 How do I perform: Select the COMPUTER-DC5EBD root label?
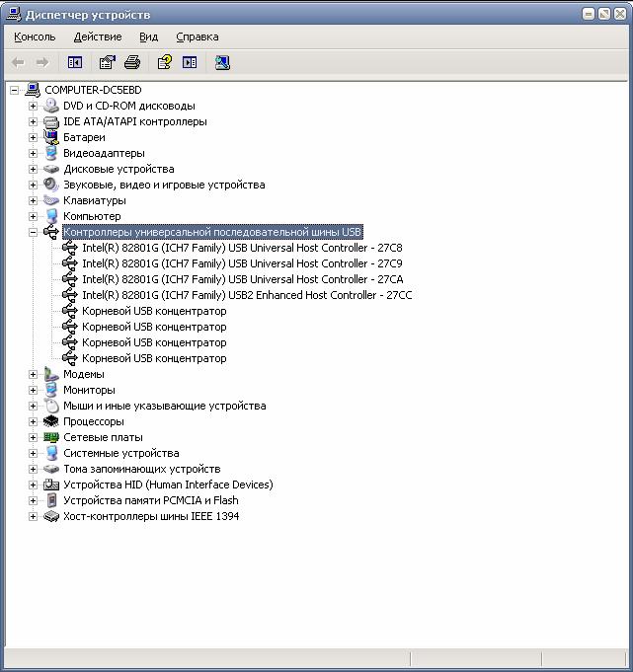(93, 90)
